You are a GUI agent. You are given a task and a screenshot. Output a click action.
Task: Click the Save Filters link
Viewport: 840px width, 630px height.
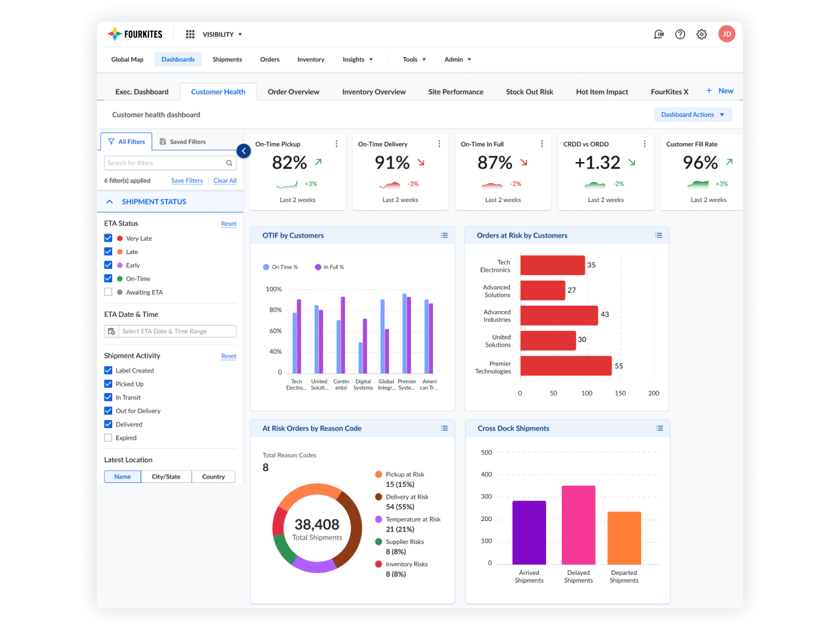pos(187,180)
